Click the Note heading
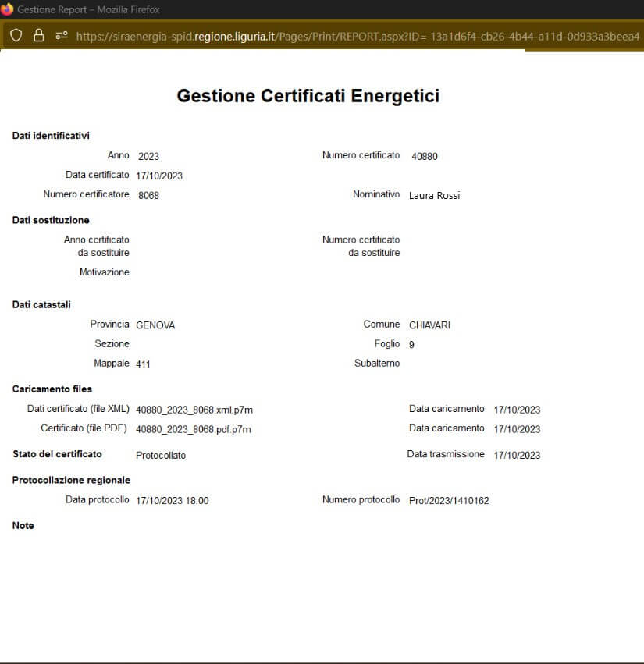Screen dimensions: 644x664 pos(23,526)
